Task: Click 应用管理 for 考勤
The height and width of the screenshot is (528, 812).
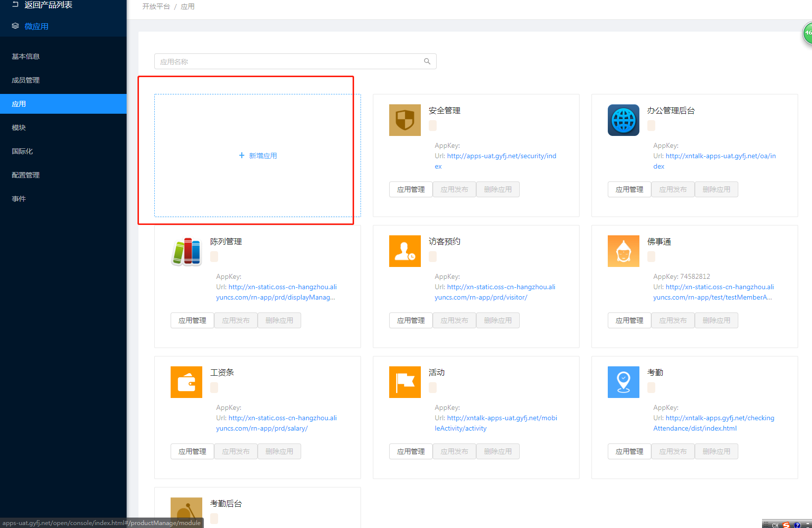Action: tap(630, 451)
